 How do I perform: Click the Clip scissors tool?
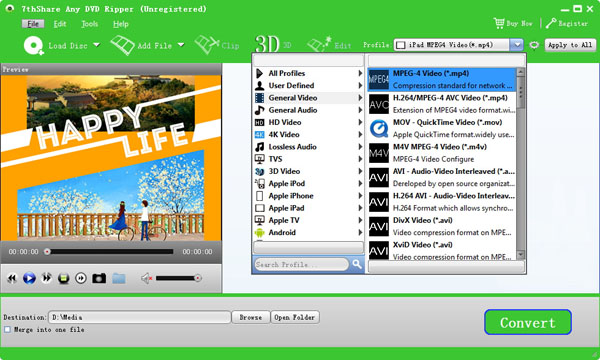click(207, 45)
